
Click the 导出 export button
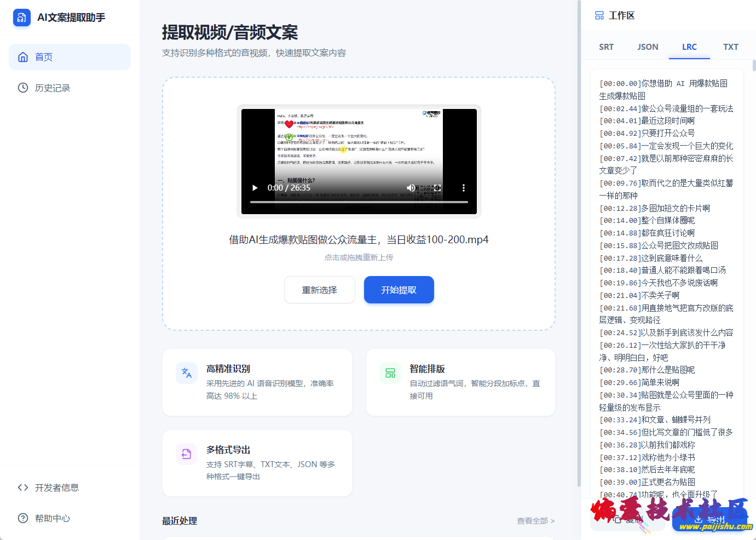tap(710, 519)
